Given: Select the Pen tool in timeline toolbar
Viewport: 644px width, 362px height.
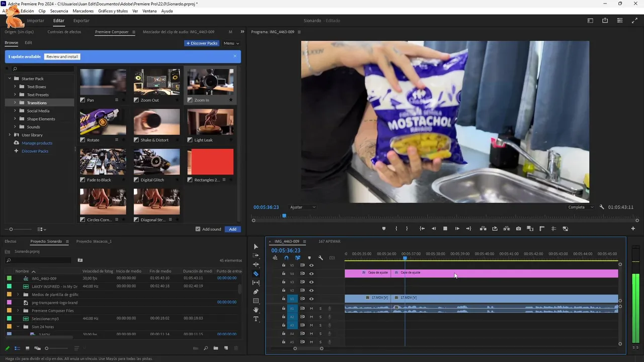Looking at the screenshot, I should 256,292.
